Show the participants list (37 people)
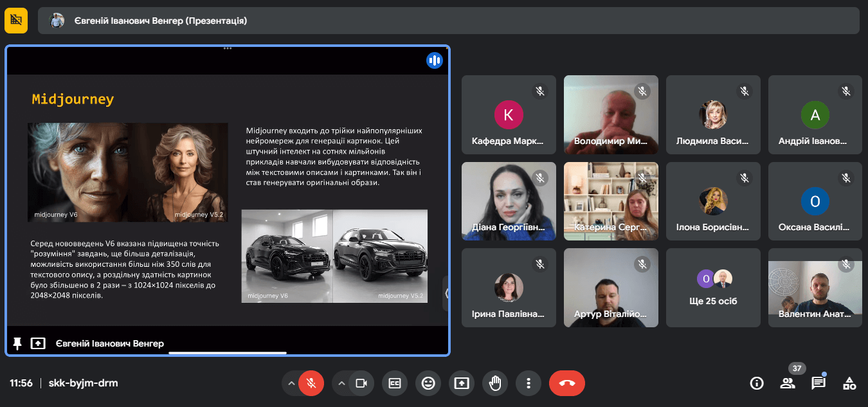The image size is (868, 407). pos(788,383)
